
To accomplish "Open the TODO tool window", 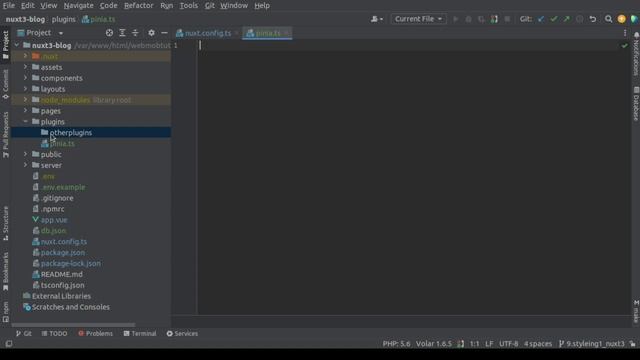I will point(54,333).
